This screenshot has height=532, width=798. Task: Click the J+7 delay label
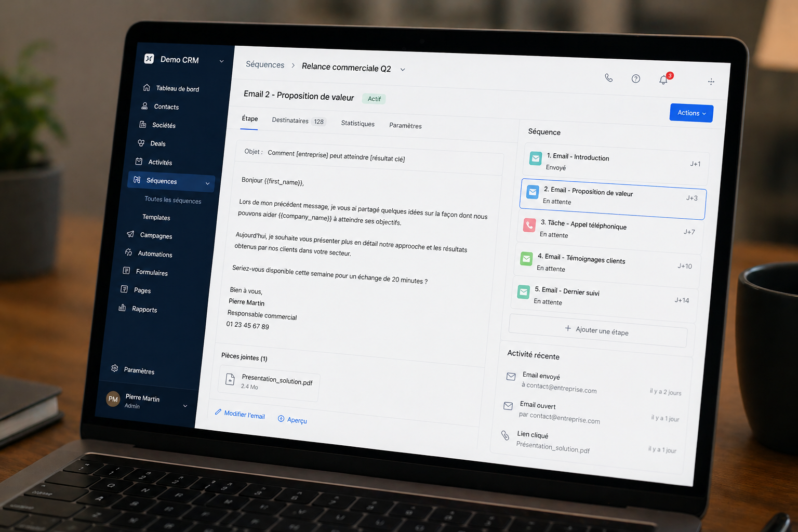(689, 232)
